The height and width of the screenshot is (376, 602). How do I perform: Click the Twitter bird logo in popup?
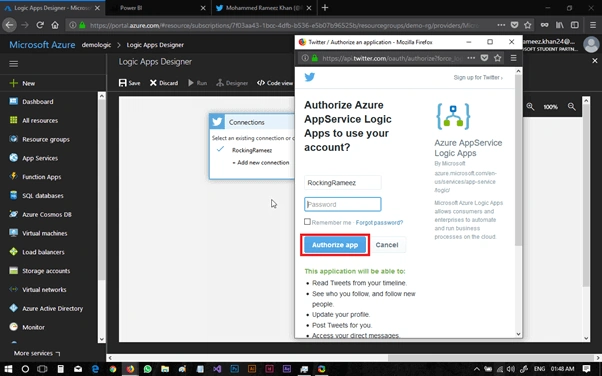(x=309, y=77)
